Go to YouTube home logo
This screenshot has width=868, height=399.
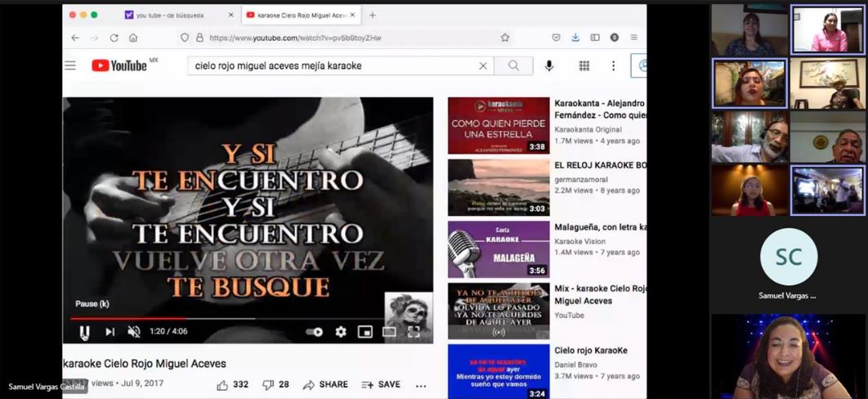click(119, 65)
